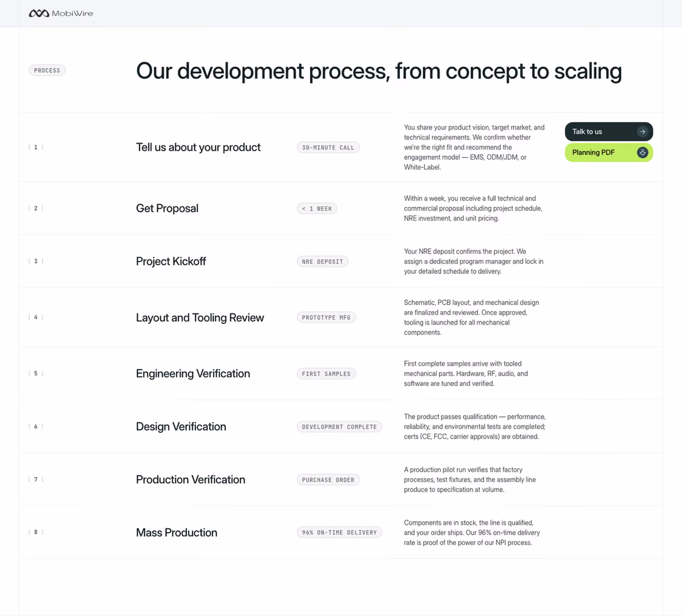
Task: Select 'Tell us about your product' title
Action: [199, 147]
